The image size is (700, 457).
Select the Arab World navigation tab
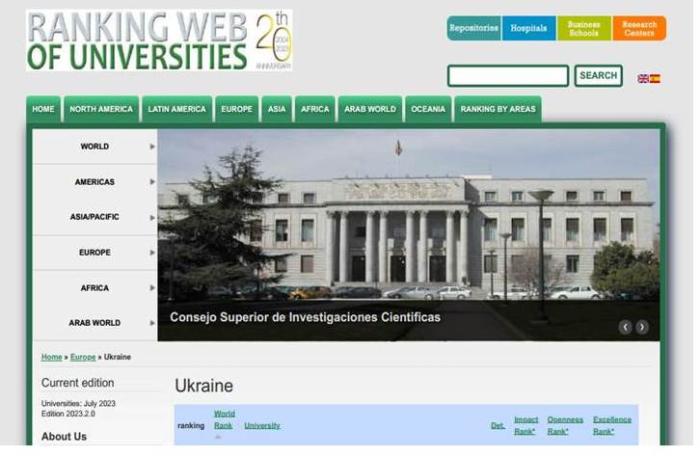tap(370, 109)
